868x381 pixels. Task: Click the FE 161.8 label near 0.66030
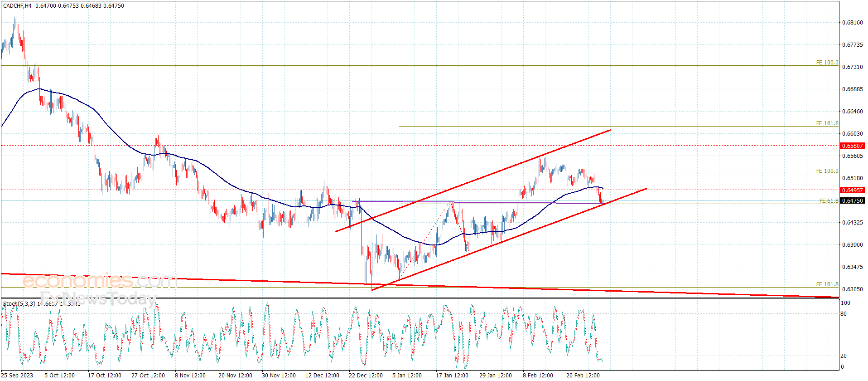coord(827,123)
